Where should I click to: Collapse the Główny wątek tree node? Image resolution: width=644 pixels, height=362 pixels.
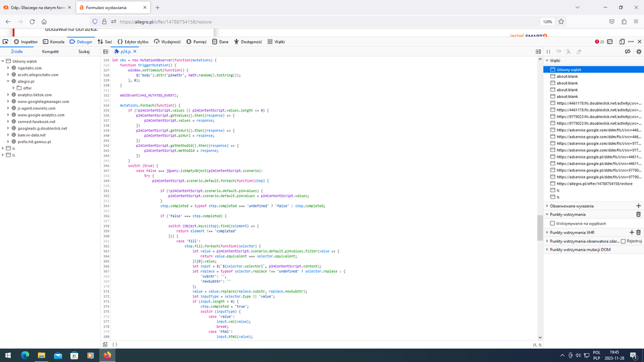[x=3, y=61]
